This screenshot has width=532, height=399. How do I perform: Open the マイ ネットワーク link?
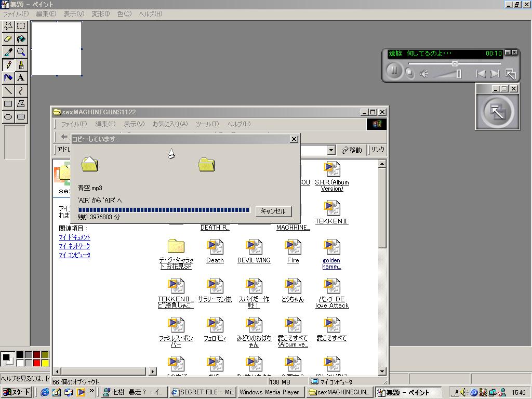(74, 246)
